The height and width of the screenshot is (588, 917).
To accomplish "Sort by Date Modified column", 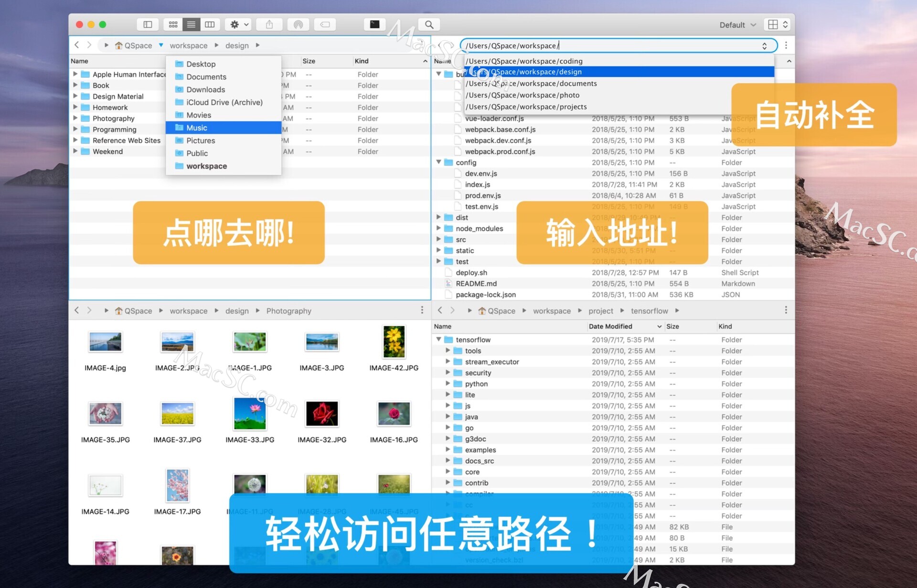I will click(x=625, y=326).
